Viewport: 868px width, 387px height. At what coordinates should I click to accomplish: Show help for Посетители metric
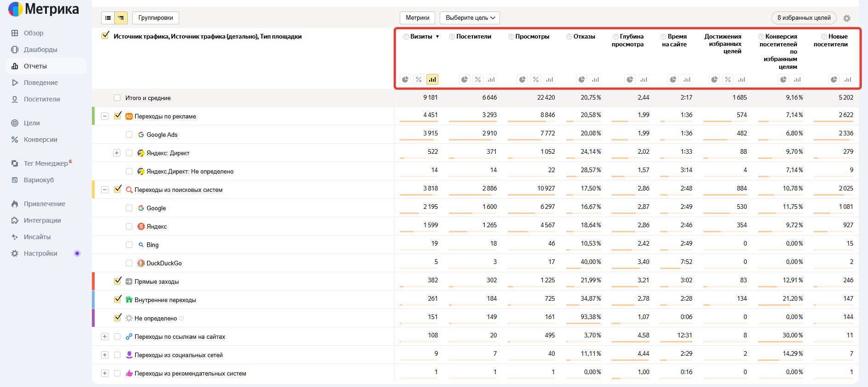(x=452, y=37)
